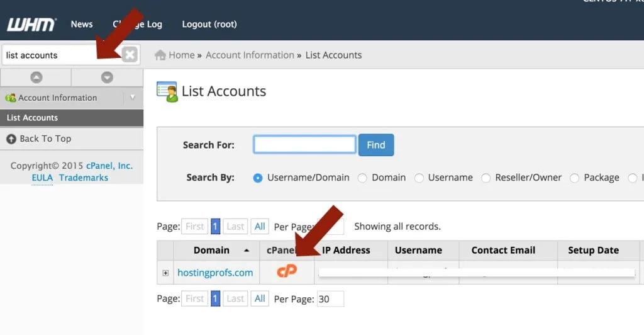This screenshot has height=335, width=644.
Task: Click the Account Information section icon
Action: (10, 98)
